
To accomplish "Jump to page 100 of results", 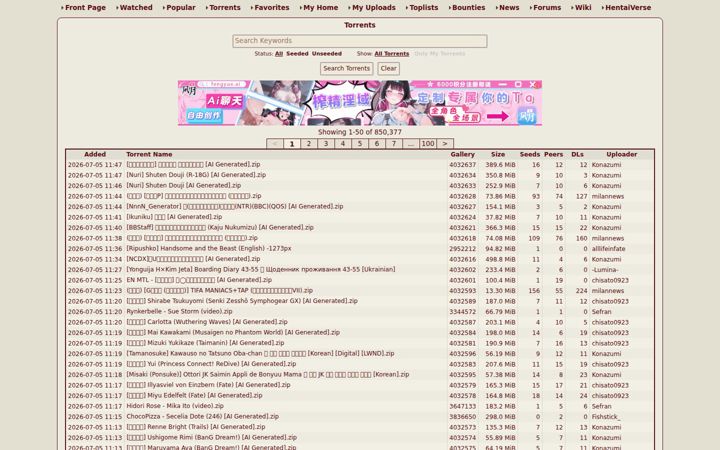I will 428,144.
